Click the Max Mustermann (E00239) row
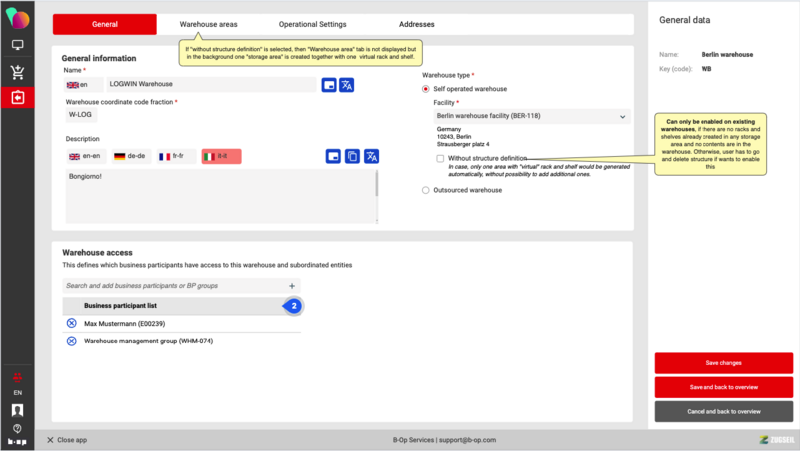Screen dimensions: 800x451 coord(182,323)
